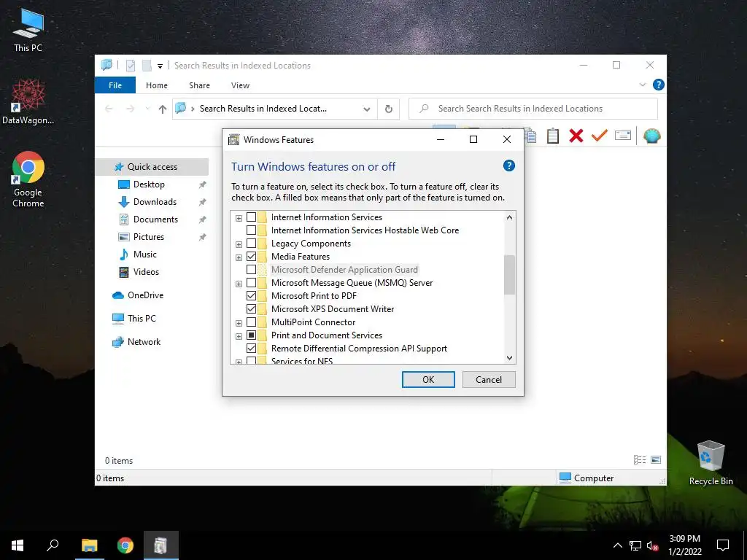Viewport: 747px width, 560px height.
Task: Open the Windows Start menu
Action: point(18,545)
